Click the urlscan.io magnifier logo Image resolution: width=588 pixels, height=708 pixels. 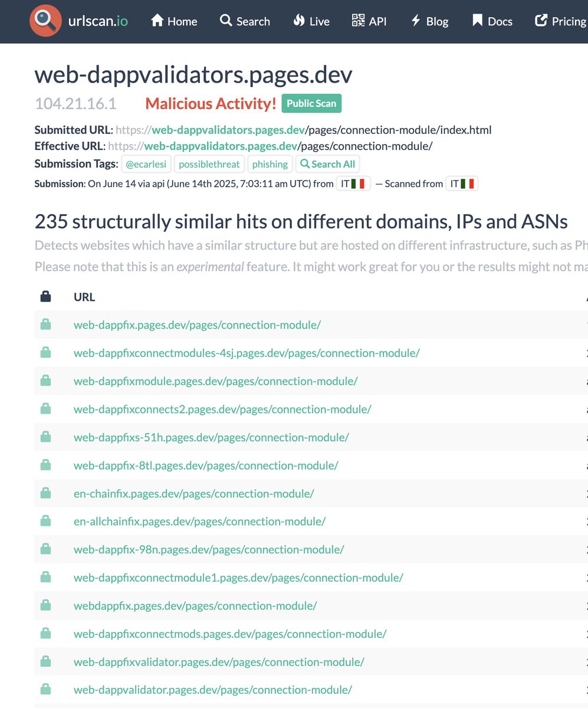click(x=45, y=21)
